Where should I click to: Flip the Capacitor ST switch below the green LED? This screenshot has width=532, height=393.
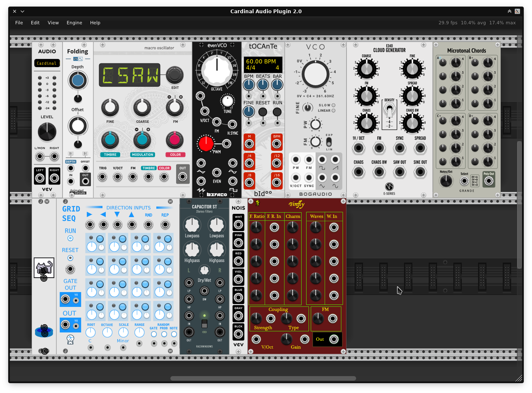click(x=204, y=324)
